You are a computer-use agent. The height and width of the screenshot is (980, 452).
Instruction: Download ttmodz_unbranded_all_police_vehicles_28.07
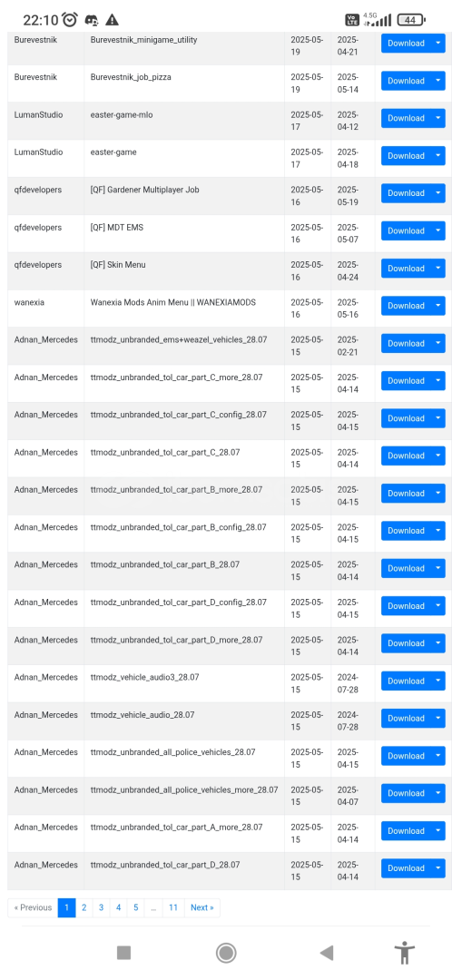pyautogui.click(x=406, y=756)
